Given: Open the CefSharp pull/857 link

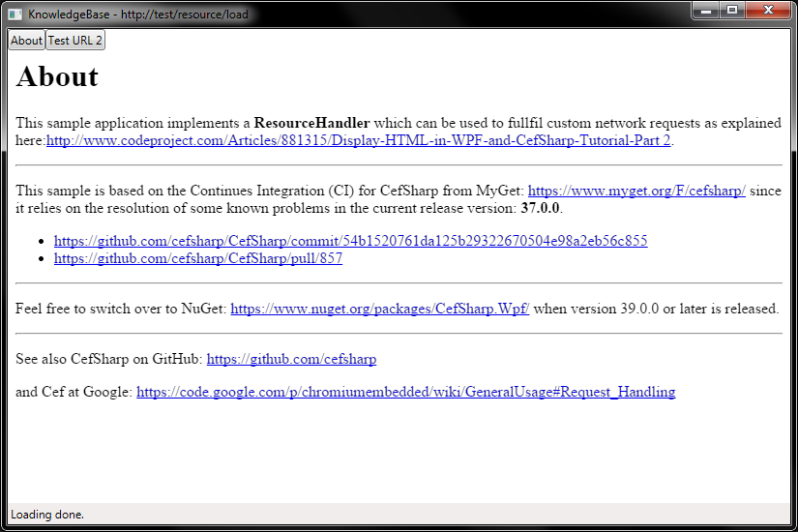Looking at the screenshot, I should click(x=198, y=258).
